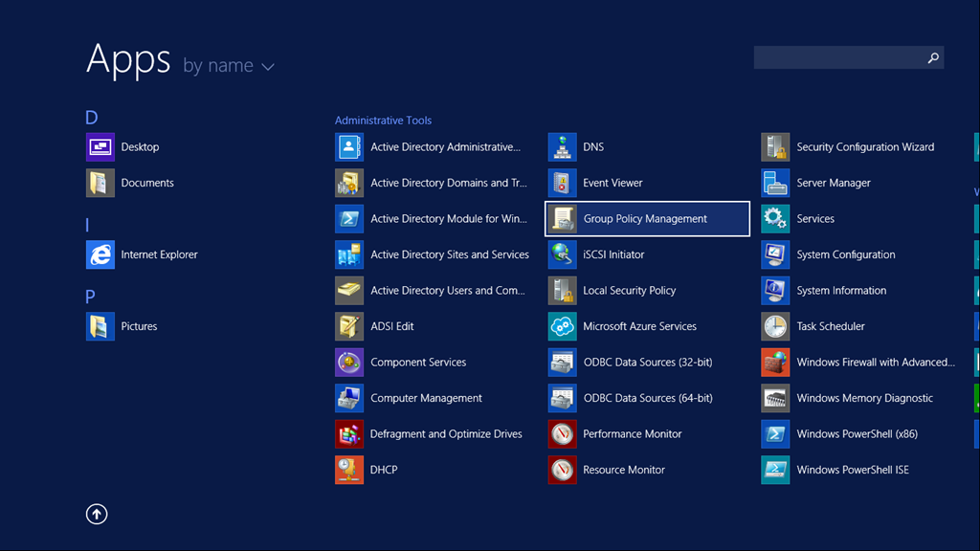Viewport: 980px width, 551px height.
Task: Launch iSCSI Initiator icon
Action: pyautogui.click(x=562, y=254)
